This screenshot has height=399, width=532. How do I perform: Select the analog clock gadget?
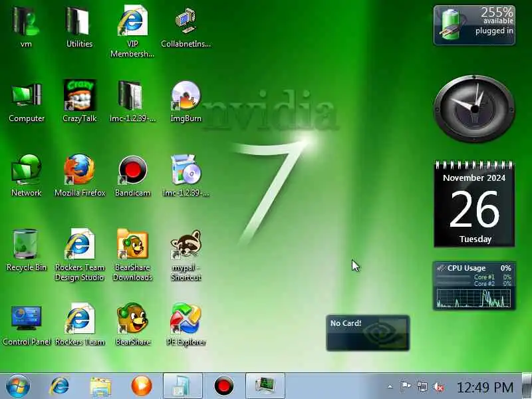[474, 108]
